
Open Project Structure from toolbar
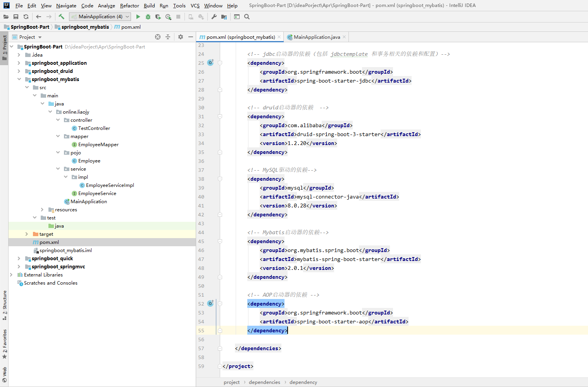224,17
